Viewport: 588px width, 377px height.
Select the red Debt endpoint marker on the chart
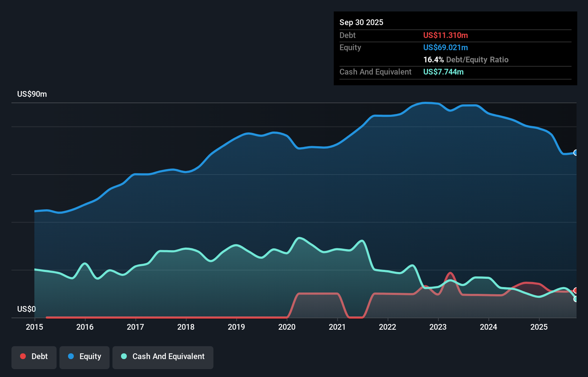pos(575,290)
